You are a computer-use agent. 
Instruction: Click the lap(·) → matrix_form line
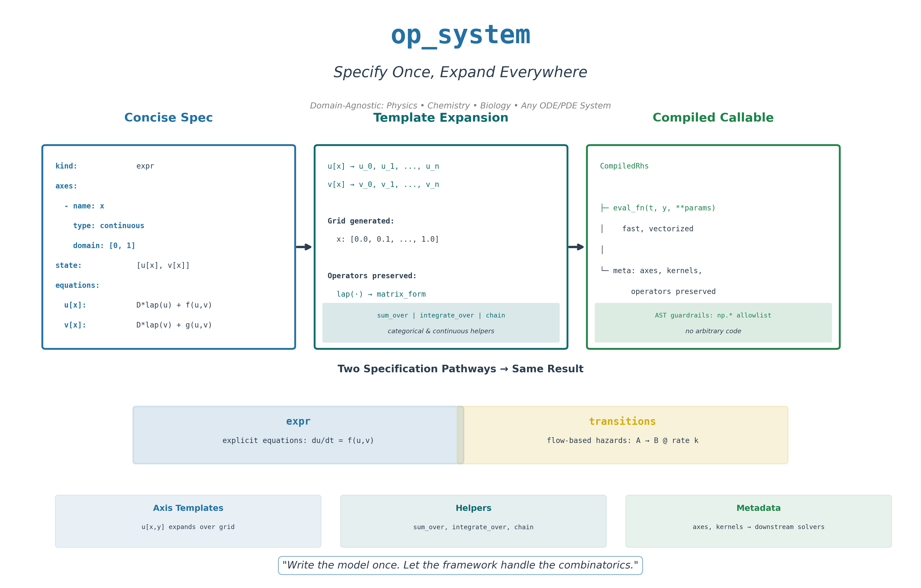pos(381,294)
